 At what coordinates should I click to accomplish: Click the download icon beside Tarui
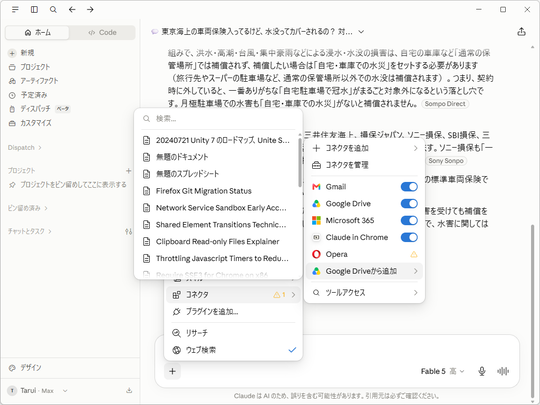pyautogui.click(x=129, y=390)
